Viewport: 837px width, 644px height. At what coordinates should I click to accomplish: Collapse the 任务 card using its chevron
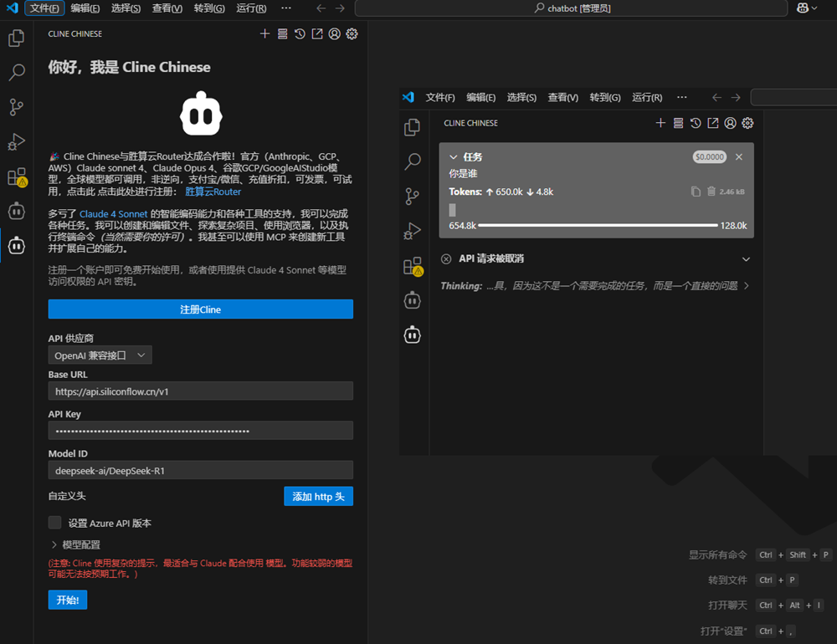click(453, 157)
